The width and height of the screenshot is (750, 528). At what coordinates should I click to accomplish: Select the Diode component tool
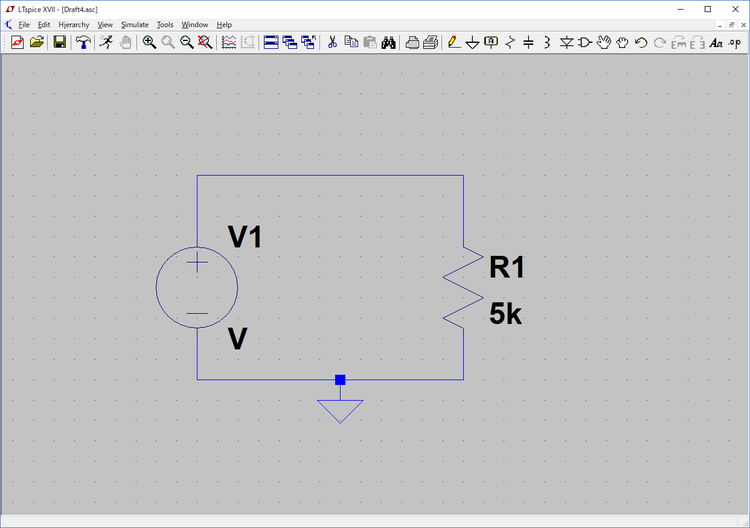pos(567,42)
